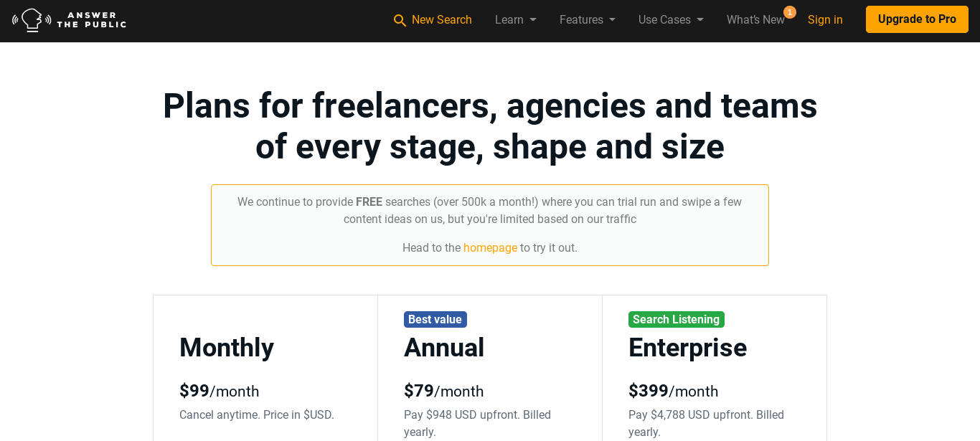Screen dimensions: 980x441
Task: Expand the Learn dropdown menu
Action: click(516, 20)
